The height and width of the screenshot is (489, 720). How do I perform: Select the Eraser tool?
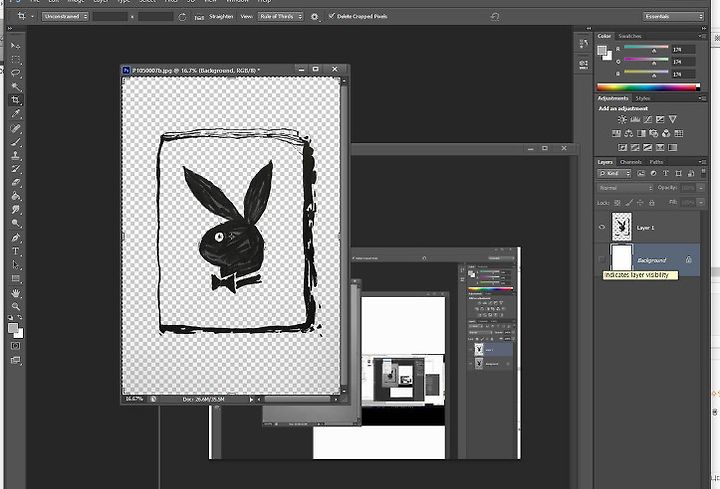pos(16,182)
